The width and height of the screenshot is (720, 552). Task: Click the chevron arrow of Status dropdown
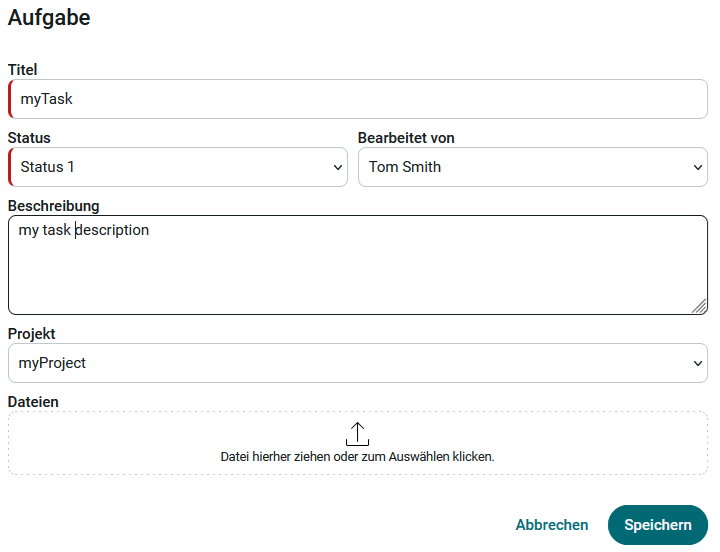(x=338, y=168)
